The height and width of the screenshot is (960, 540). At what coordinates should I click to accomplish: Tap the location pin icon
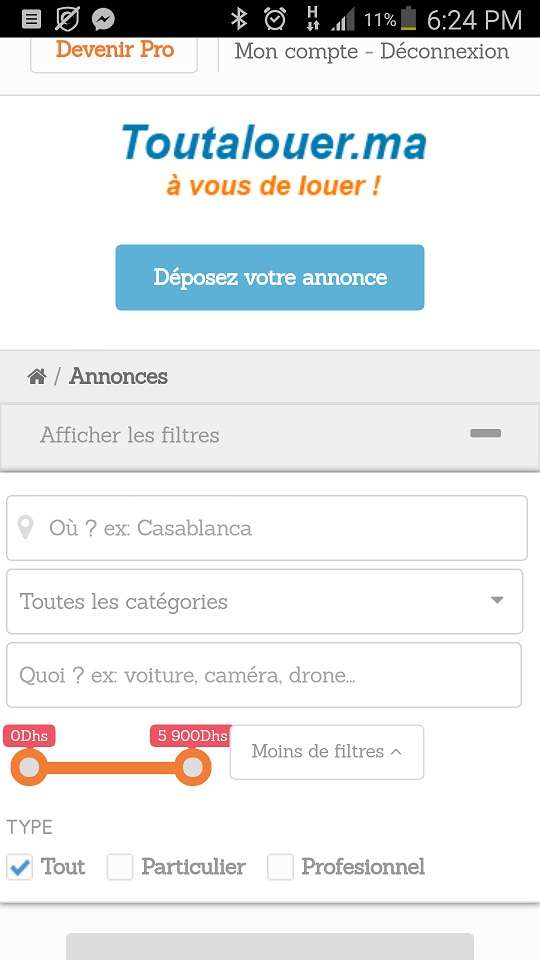[x=25, y=528]
